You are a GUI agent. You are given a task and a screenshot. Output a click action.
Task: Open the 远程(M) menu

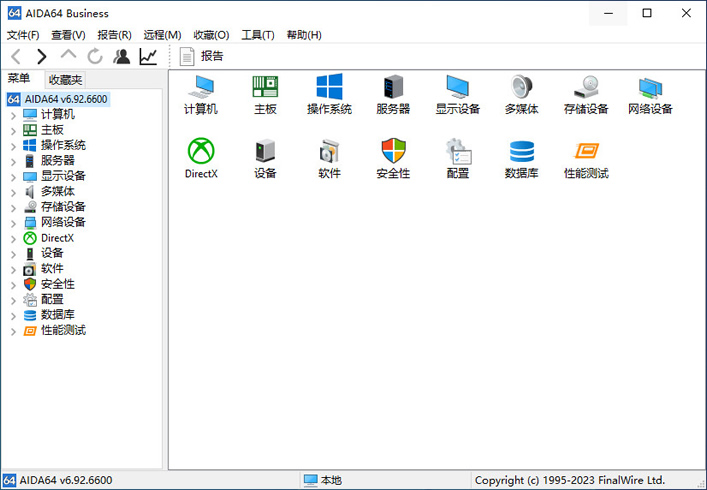point(162,35)
